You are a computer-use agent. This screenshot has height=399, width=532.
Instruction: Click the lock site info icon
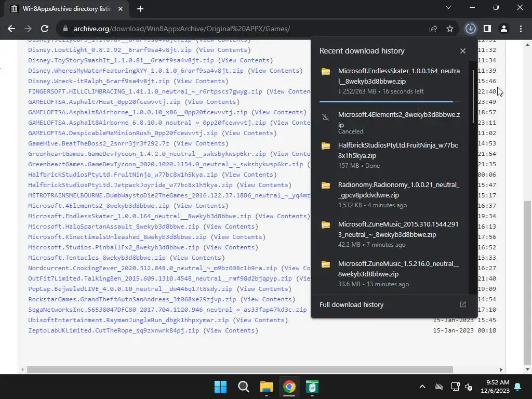point(65,29)
